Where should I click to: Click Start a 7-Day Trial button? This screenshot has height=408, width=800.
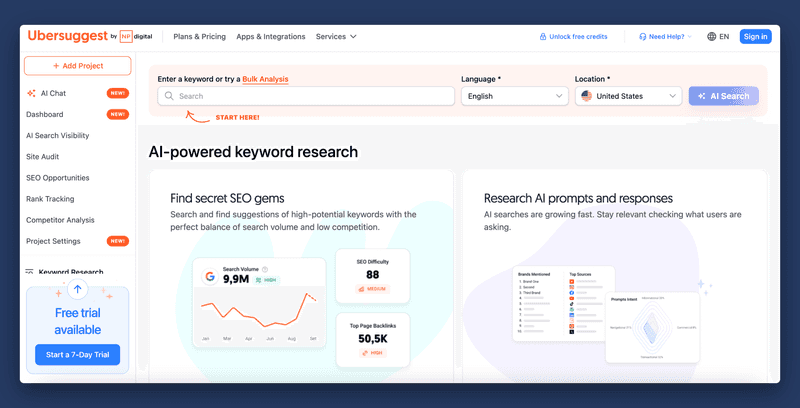point(78,355)
